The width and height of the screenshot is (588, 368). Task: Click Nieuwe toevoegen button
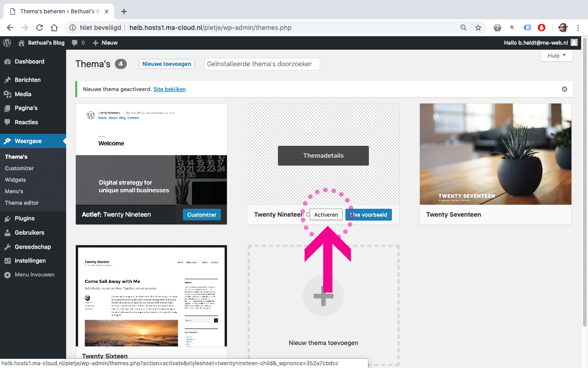(167, 64)
